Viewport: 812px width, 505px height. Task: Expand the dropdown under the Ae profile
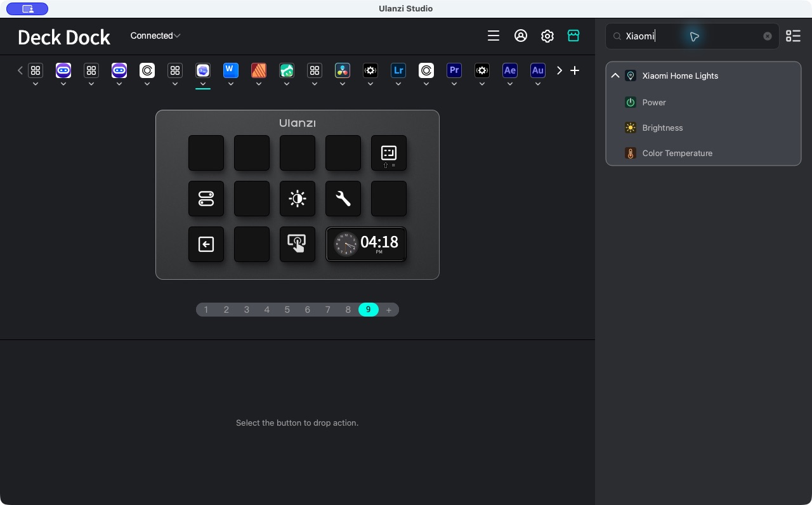(510, 84)
